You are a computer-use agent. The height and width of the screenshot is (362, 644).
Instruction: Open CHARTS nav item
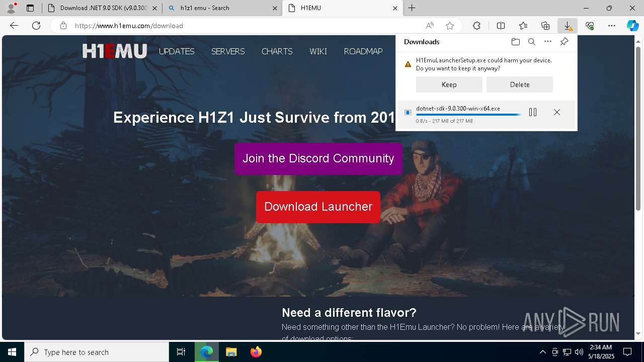(277, 51)
